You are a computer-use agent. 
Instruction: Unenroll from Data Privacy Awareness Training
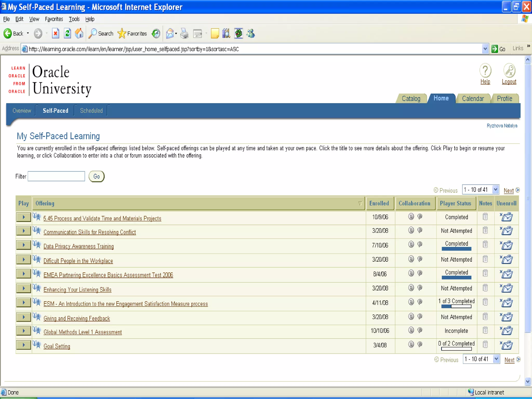point(506,245)
